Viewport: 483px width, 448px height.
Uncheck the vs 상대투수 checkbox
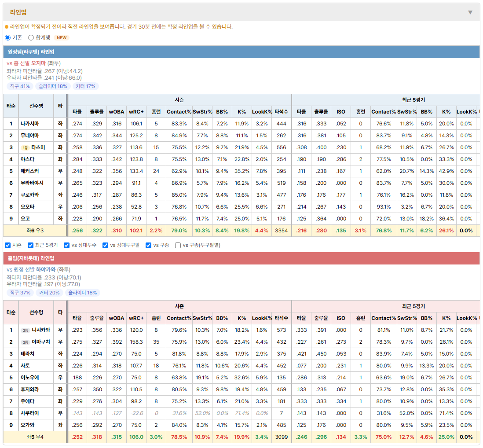66,245
